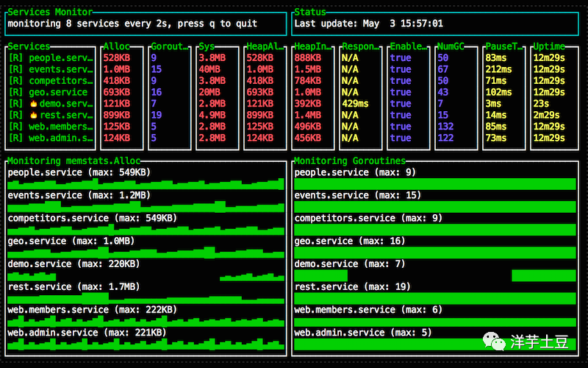Select the 'Monitoring memstats.Alloc' panel title

click(x=74, y=161)
